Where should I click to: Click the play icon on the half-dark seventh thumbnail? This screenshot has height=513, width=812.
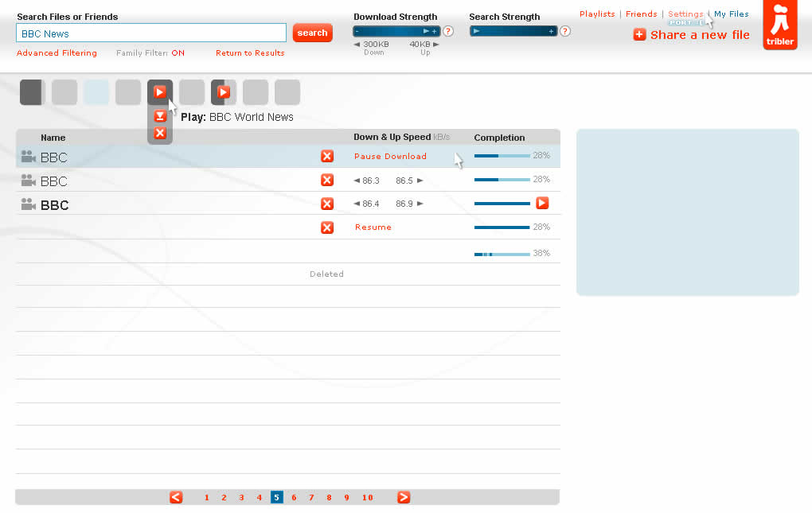click(x=224, y=92)
